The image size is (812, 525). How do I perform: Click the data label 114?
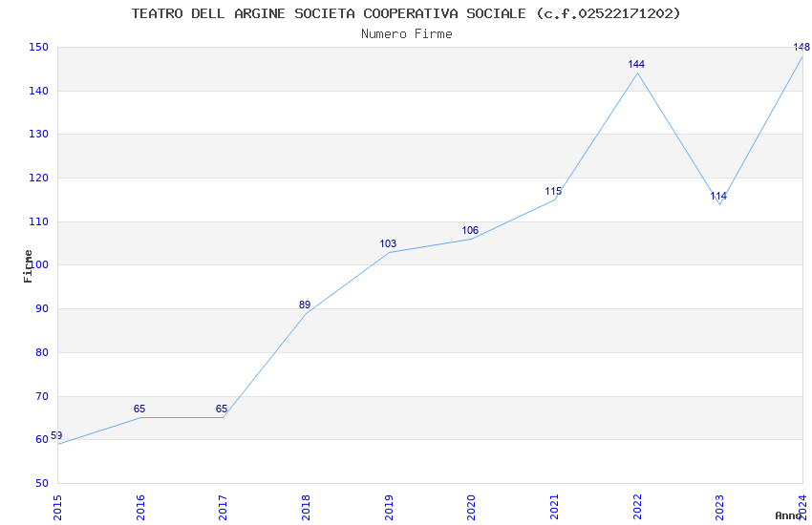coord(718,196)
